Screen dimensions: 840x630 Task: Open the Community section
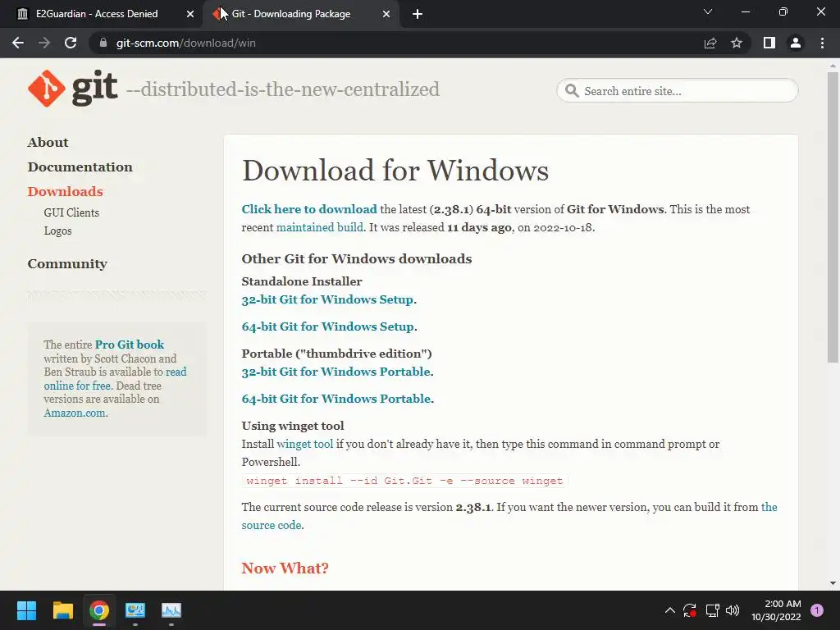pos(67,264)
